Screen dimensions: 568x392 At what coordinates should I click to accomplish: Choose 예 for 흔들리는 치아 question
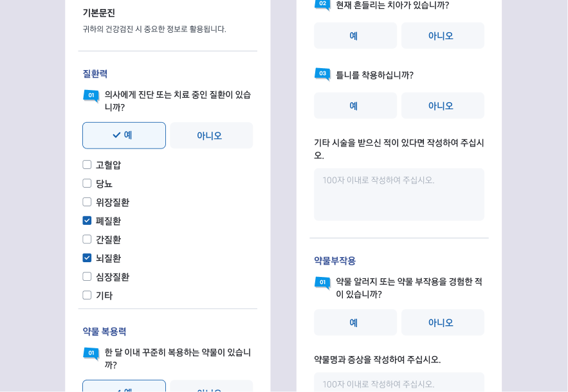click(355, 35)
